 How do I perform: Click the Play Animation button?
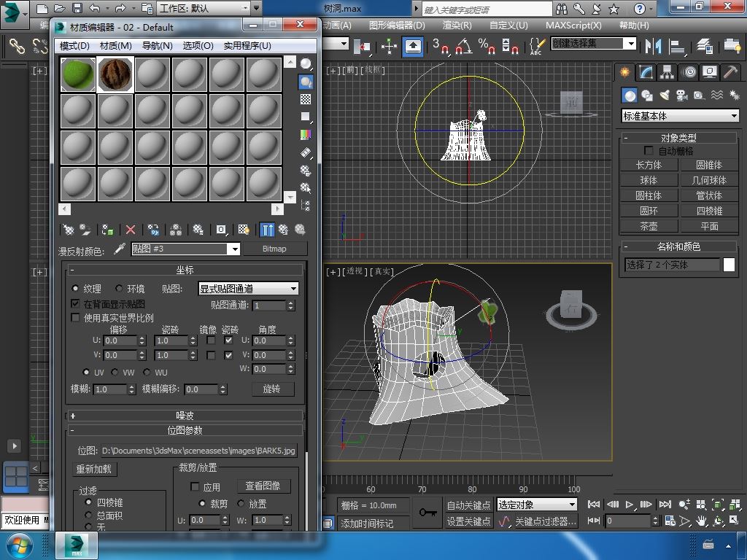[630, 505]
